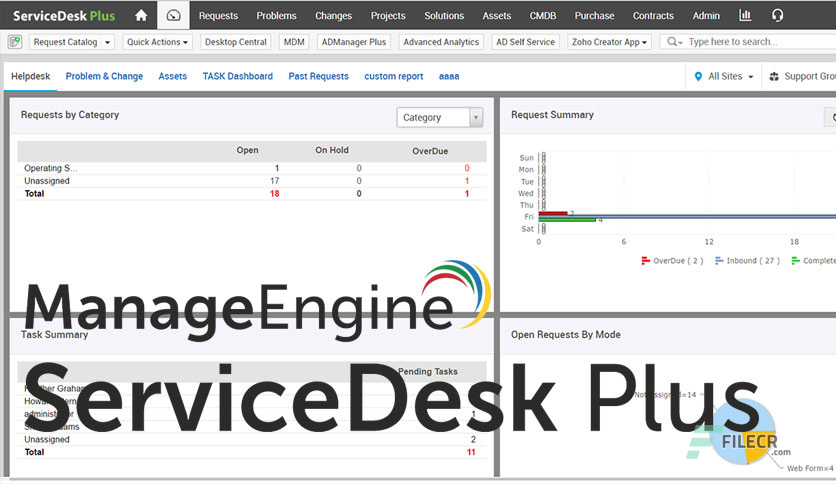The height and width of the screenshot is (484, 836).
Task: Click the ServiceDesk Plus logo
Action: click(64, 16)
